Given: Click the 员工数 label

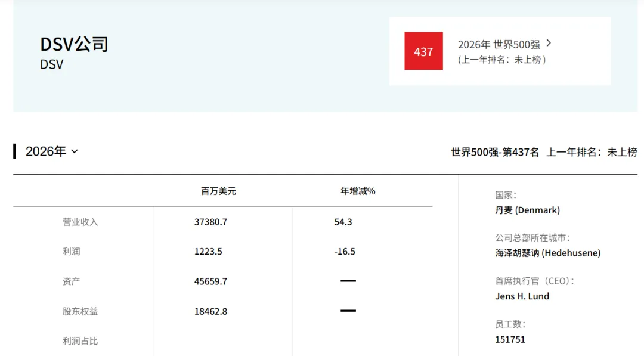Looking at the screenshot, I should pyautogui.click(x=510, y=324).
